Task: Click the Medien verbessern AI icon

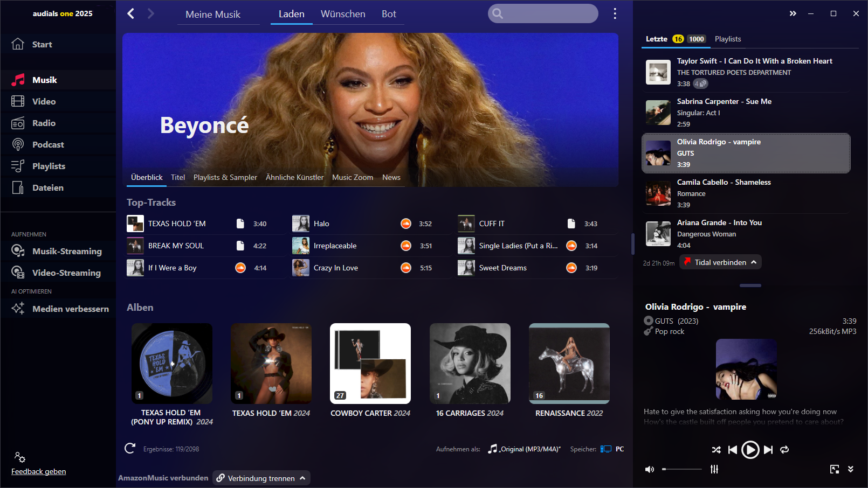Action: click(18, 309)
